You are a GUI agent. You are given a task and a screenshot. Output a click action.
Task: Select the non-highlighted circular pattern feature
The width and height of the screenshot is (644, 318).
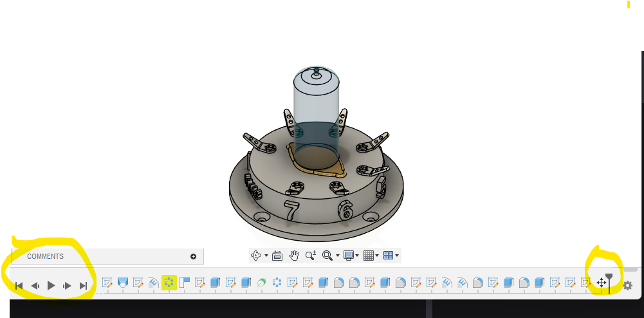pos(277,283)
